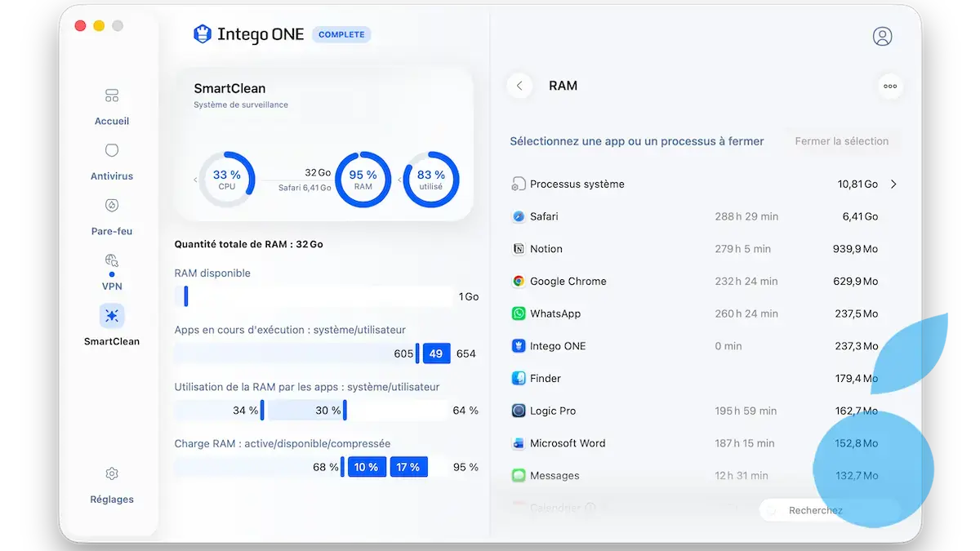Screen dimensions: 980x551
Task: Open the Accueil home icon in sidebar
Action: [112, 96]
